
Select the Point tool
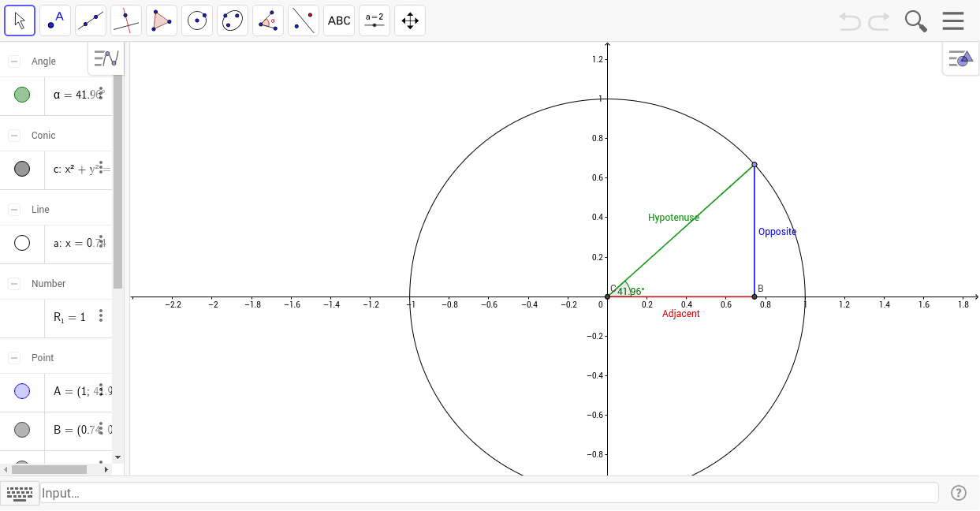pos(54,20)
